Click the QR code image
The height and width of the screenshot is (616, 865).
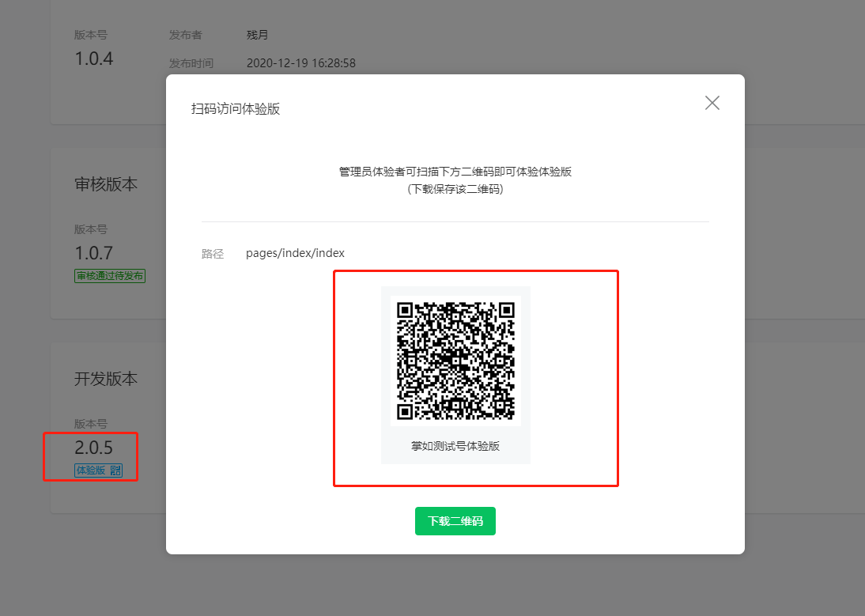(455, 361)
